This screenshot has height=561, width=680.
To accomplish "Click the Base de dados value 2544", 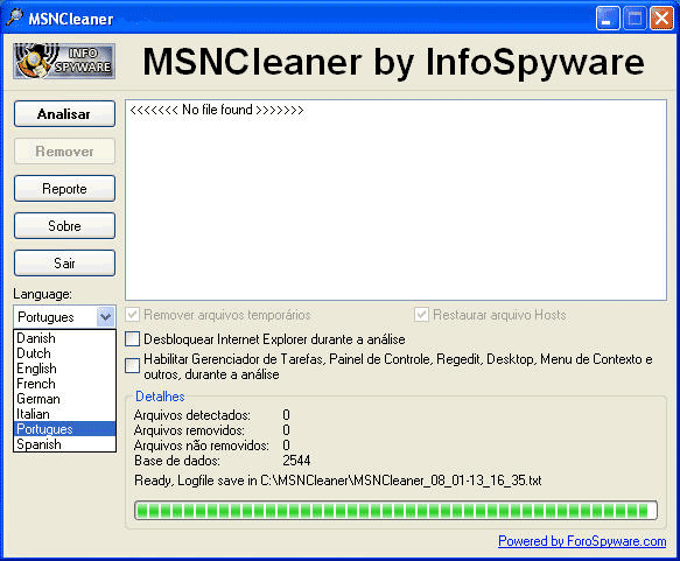I will pos(296,460).
